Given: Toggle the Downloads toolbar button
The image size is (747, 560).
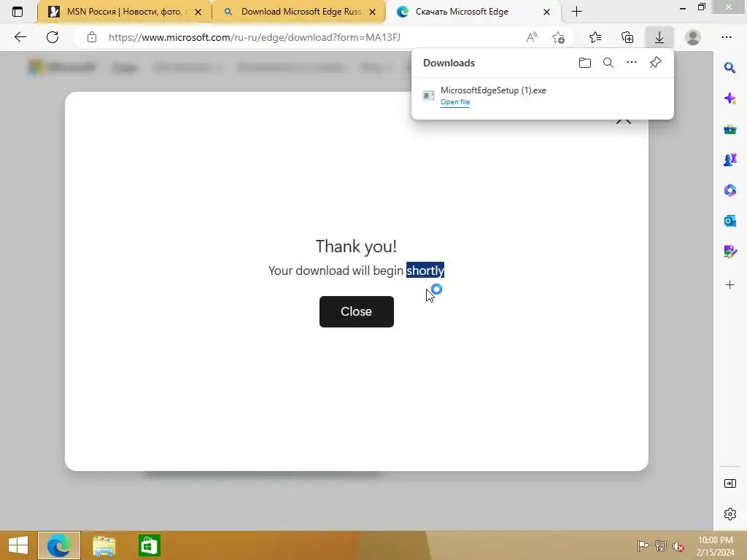Looking at the screenshot, I should point(659,37).
